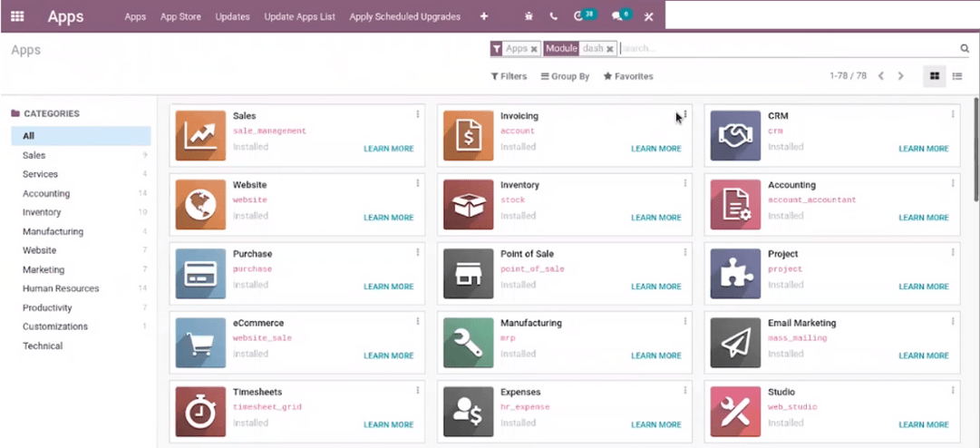Click the phone call icon in top bar
Screen dimensions: 980x448
[x=554, y=17]
